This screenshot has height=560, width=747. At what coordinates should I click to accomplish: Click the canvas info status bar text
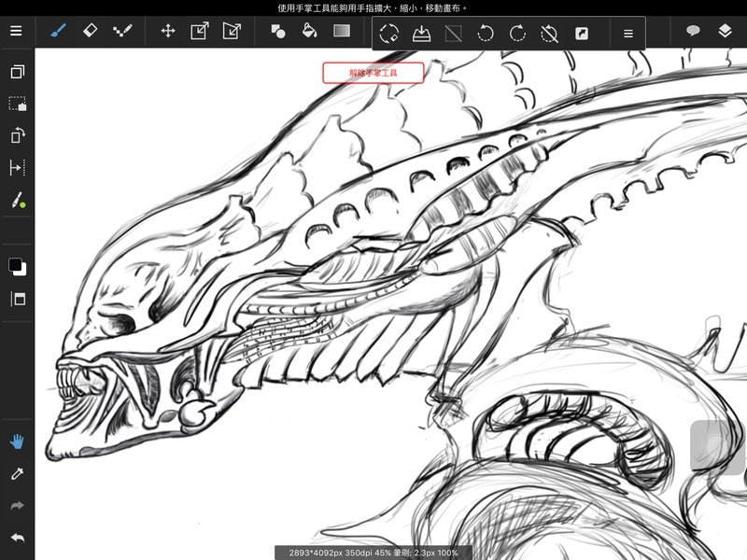coord(373,553)
